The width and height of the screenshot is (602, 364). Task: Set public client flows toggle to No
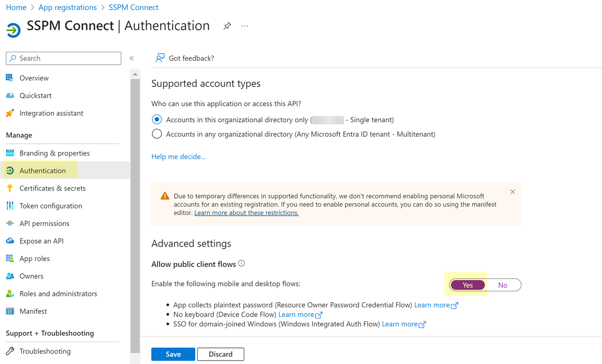pyautogui.click(x=503, y=285)
